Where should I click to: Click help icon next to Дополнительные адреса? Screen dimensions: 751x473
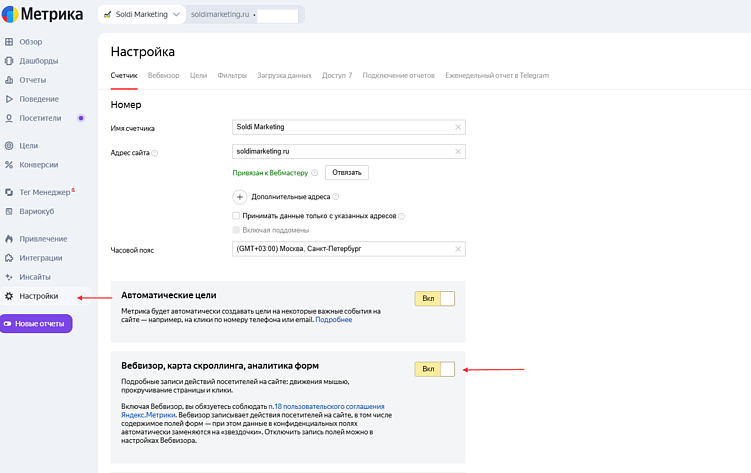(x=336, y=197)
